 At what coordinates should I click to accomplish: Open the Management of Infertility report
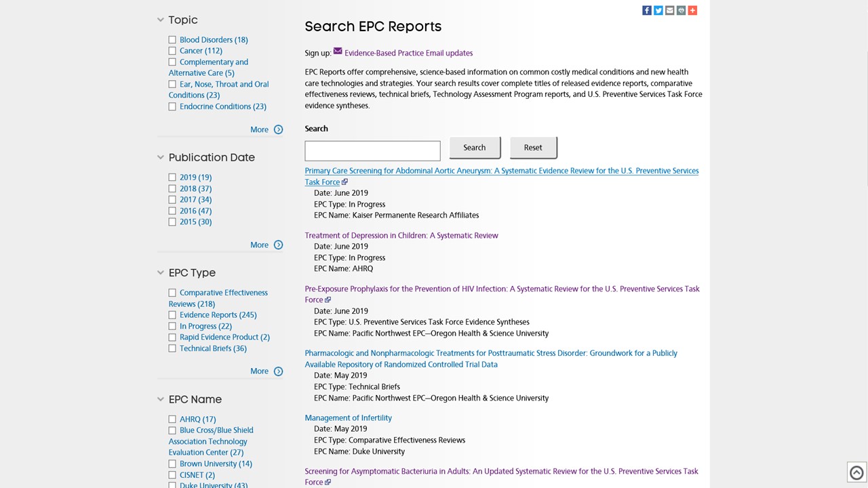click(349, 418)
